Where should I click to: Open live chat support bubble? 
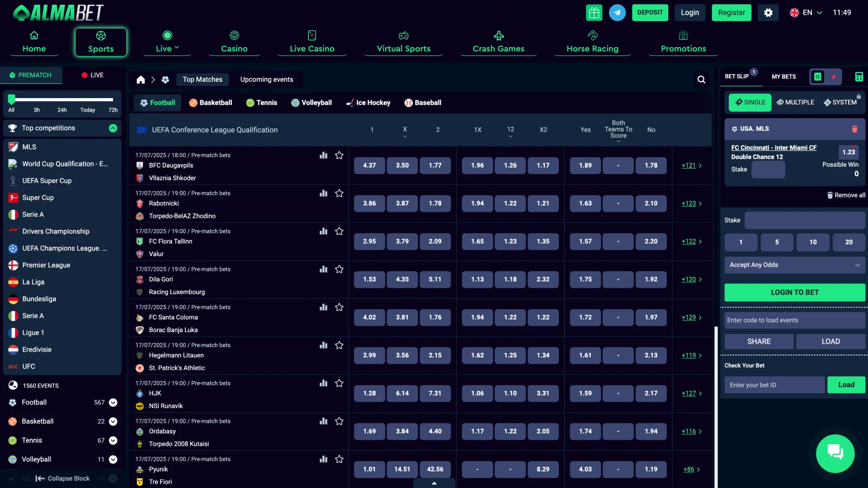[x=835, y=453]
